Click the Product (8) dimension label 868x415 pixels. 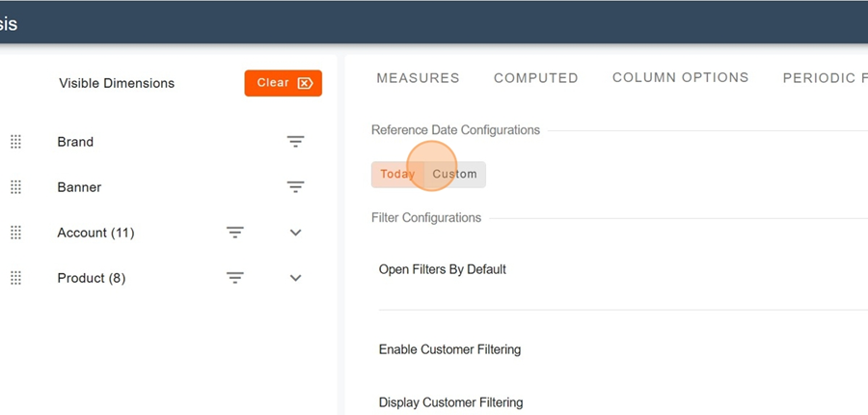(x=92, y=278)
